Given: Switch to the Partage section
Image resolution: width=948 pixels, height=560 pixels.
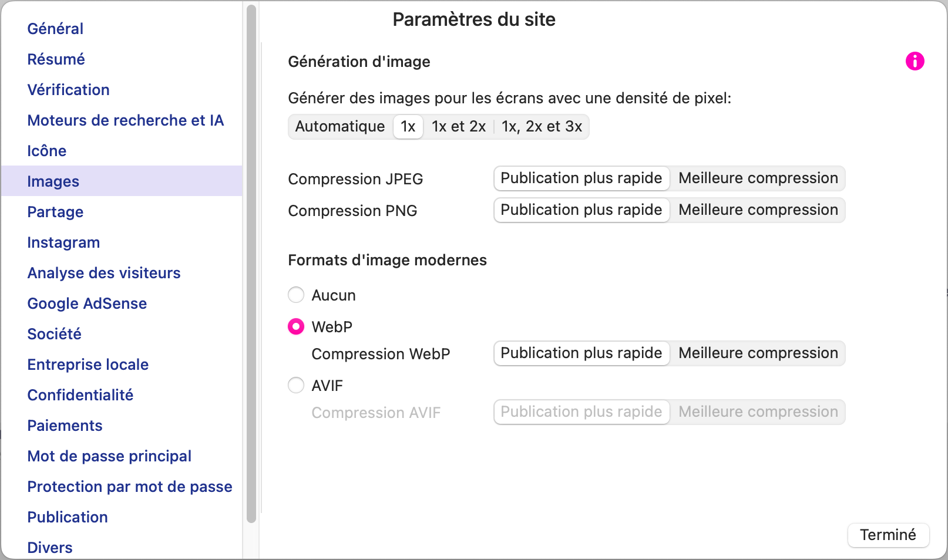Looking at the screenshot, I should [55, 212].
